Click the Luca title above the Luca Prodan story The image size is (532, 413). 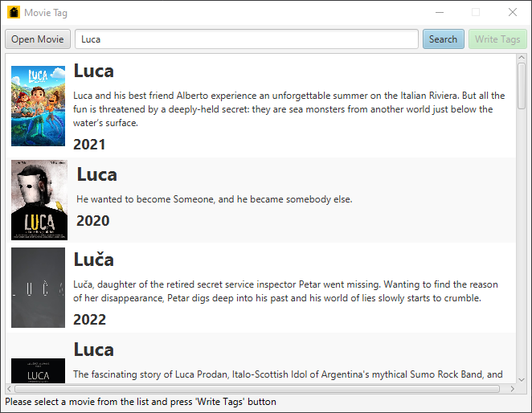click(94, 350)
